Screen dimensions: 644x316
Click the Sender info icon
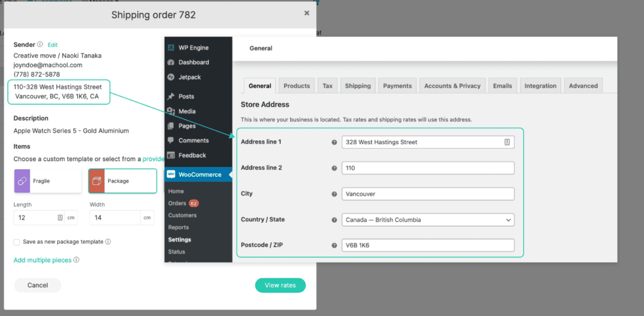point(40,45)
